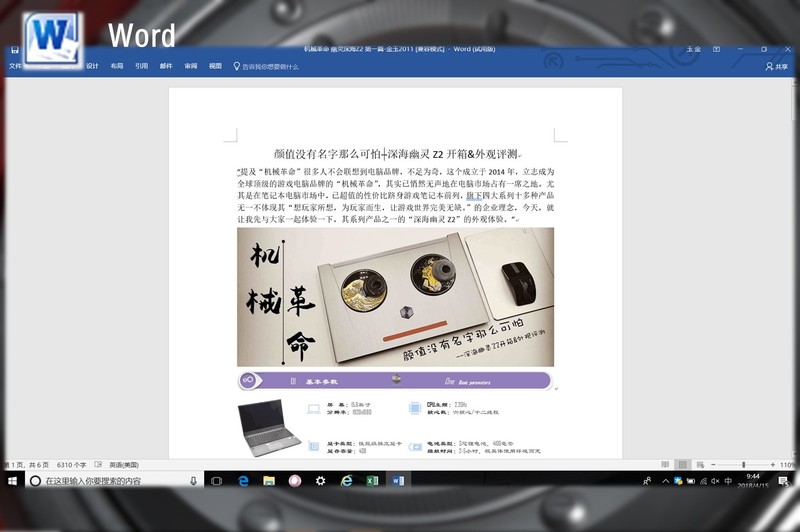
Task: Click the Word icon on the taskbar
Action: tap(398, 480)
